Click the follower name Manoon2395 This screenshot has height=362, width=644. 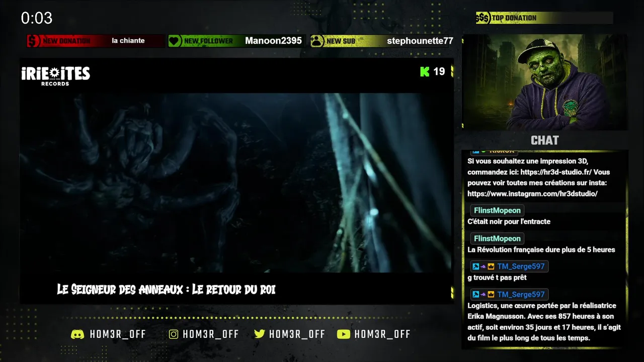(x=273, y=41)
